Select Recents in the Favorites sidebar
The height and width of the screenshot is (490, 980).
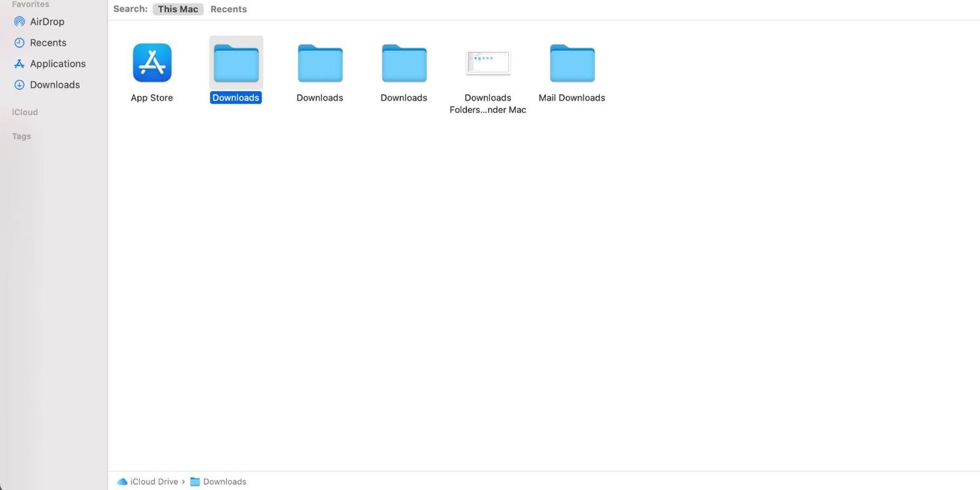point(40,42)
